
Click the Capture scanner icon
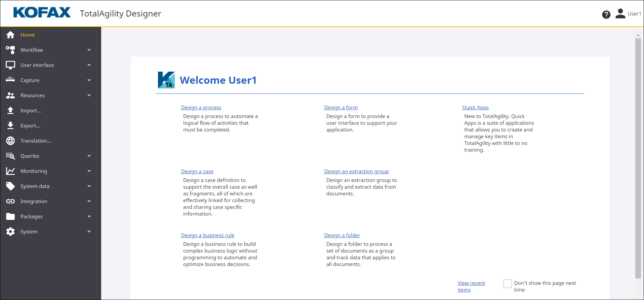(10, 80)
